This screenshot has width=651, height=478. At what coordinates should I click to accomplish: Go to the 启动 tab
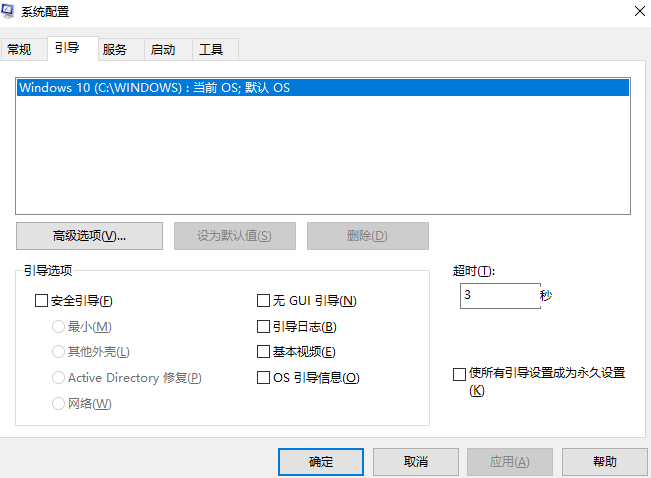(x=162, y=49)
